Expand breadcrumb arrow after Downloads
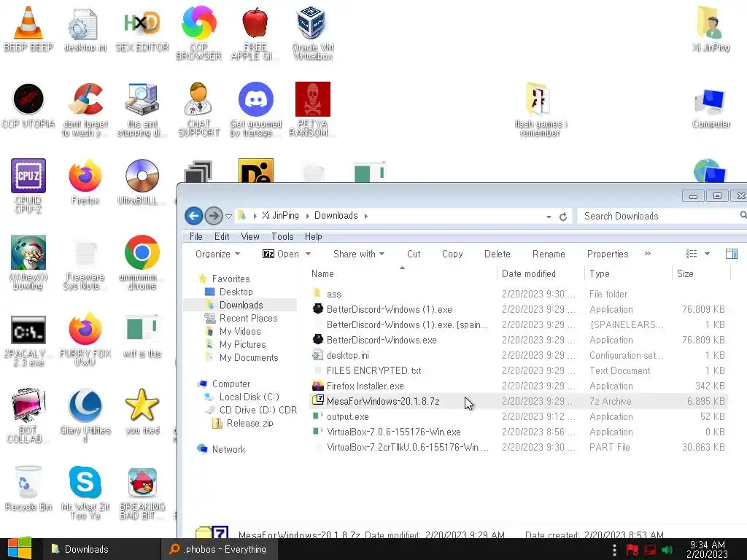This screenshot has height=560, width=747. point(366,216)
